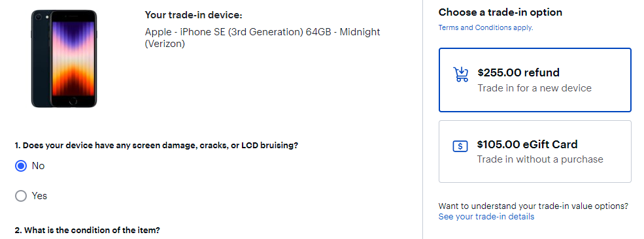Select Yes for screen damage question
644x239 pixels.
20,196
